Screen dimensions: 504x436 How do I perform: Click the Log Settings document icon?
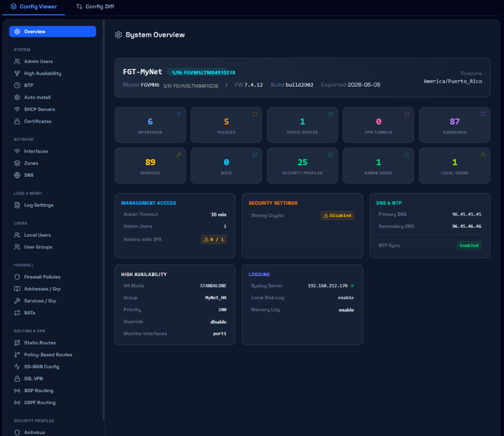pyautogui.click(x=17, y=205)
